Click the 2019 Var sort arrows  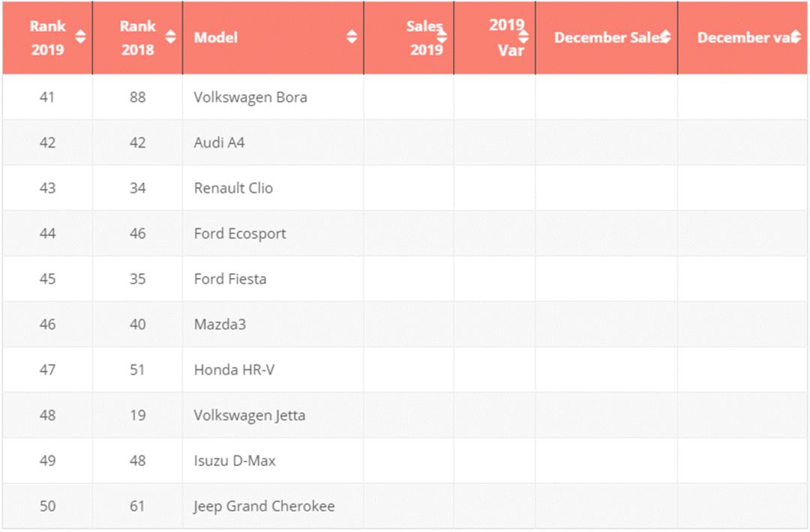[523, 37]
